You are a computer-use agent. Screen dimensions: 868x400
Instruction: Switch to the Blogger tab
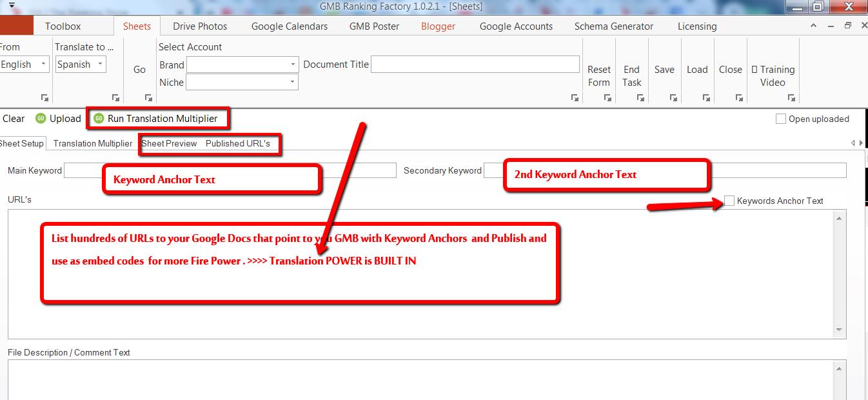(x=439, y=26)
